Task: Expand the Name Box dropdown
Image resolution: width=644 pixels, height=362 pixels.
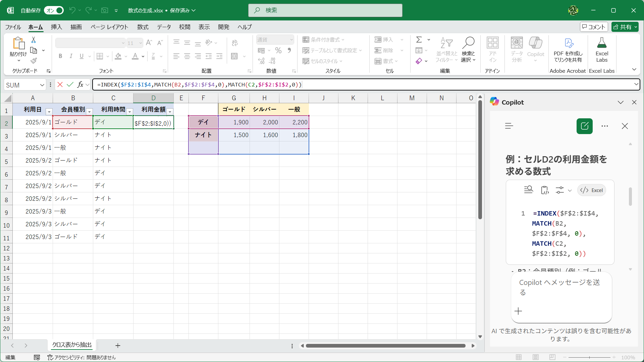Action: 42,85
